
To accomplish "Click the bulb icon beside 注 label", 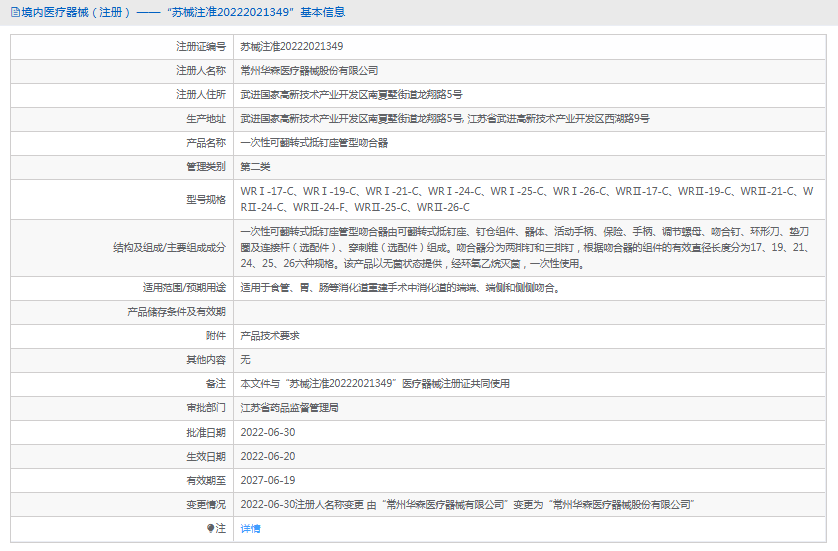I will (x=211, y=529).
